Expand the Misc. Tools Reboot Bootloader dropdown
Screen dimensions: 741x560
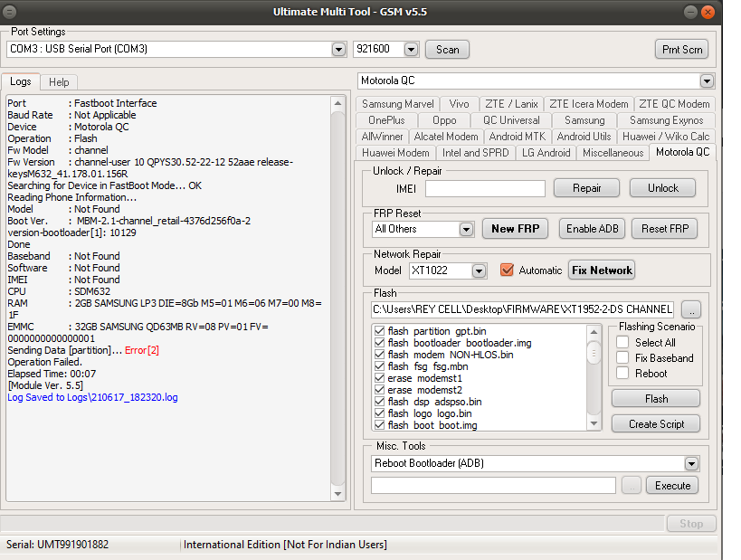point(691,463)
